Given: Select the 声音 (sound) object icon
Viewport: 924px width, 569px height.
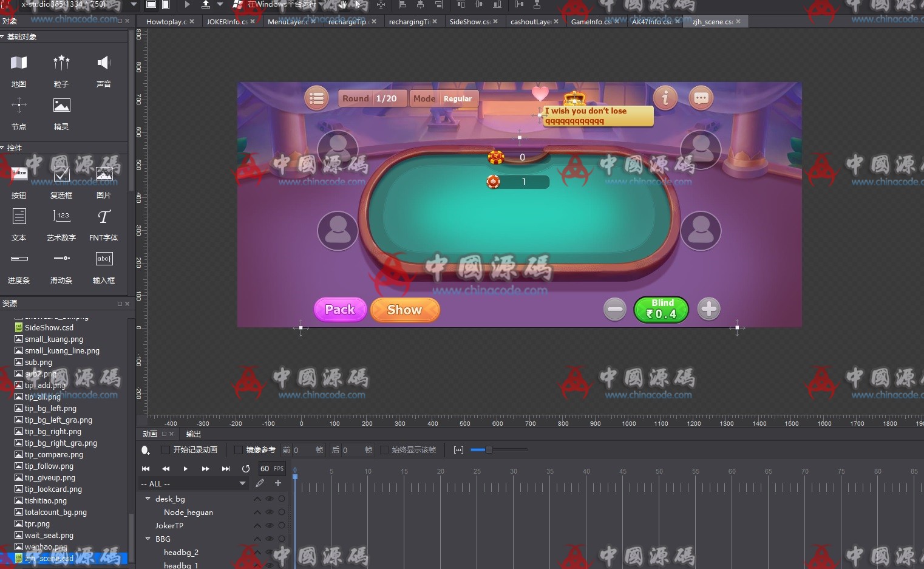Looking at the screenshot, I should click(x=104, y=63).
